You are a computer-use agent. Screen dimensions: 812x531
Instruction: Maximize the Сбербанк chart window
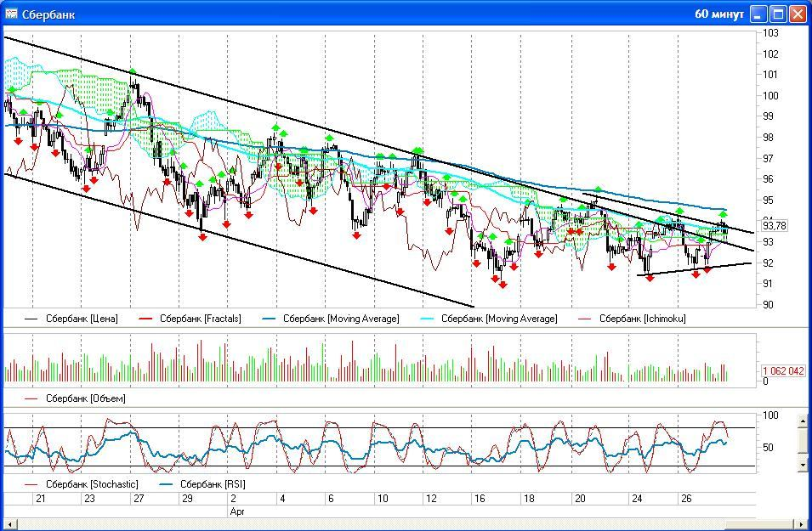coord(778,14)
